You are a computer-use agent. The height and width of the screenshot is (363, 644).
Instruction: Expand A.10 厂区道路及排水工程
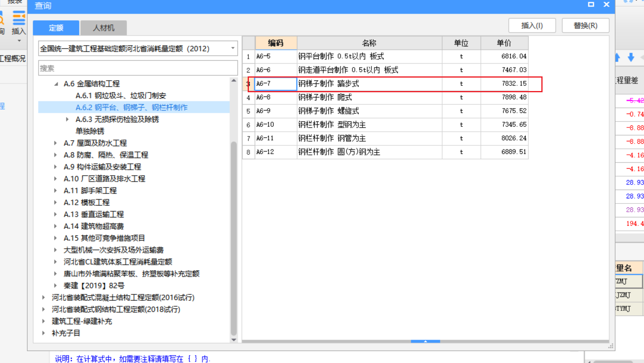tap(55, 179)
